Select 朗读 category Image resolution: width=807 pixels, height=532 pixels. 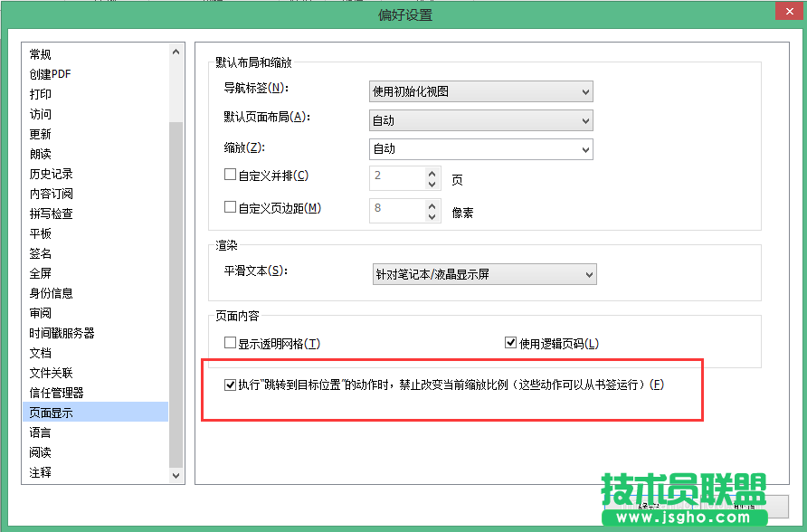(x=95, y=154)
